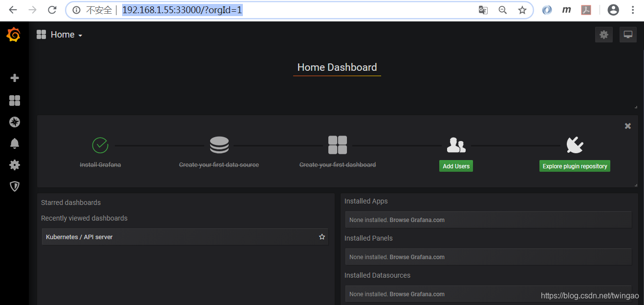The image size is (644, 305).
Task: Open Browse Grafana.com under Installed Datasources
Action: (x=417, y=294)
